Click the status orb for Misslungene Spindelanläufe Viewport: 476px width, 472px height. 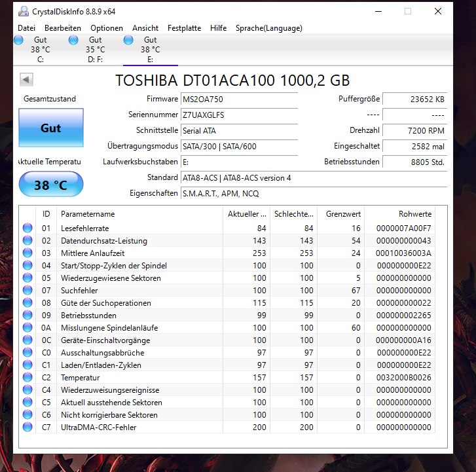pos(27,327)
